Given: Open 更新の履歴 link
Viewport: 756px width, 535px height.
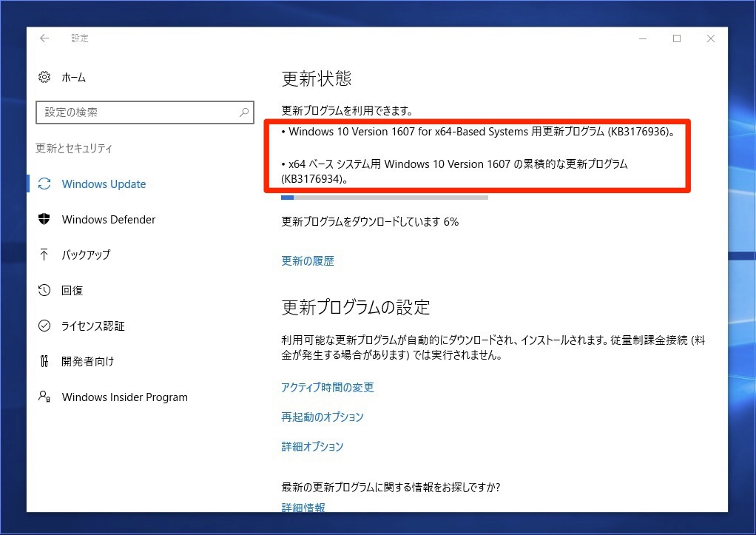Looking at the screenshot, I should pos(308,261).
